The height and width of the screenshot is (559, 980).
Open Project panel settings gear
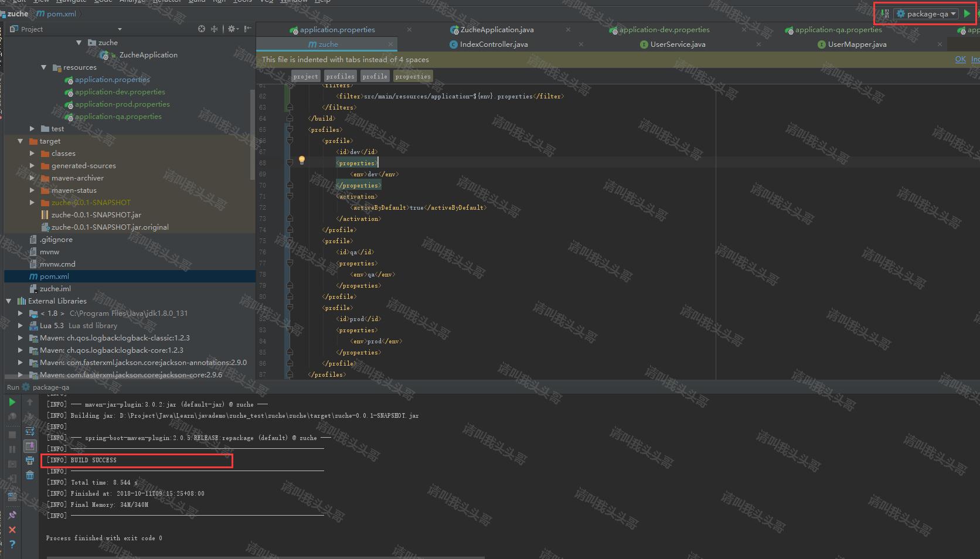[x=232, y=29]
